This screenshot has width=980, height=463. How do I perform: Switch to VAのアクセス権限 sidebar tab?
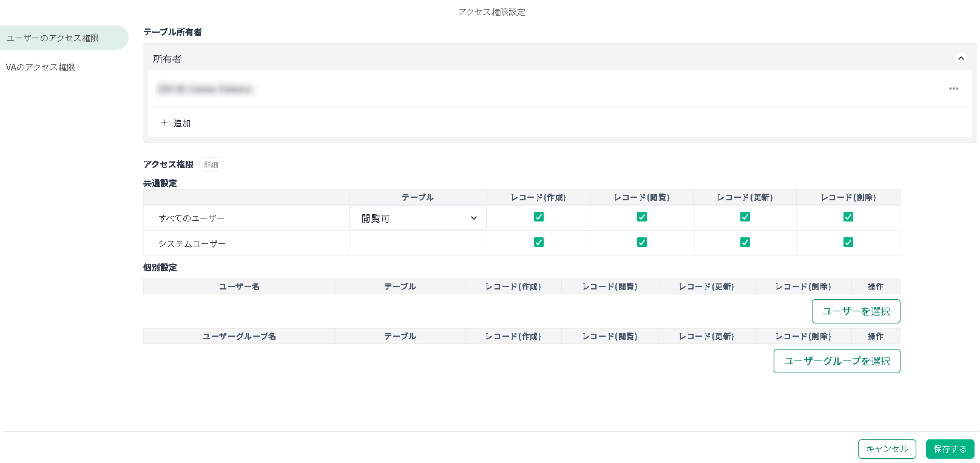(41, 67)
